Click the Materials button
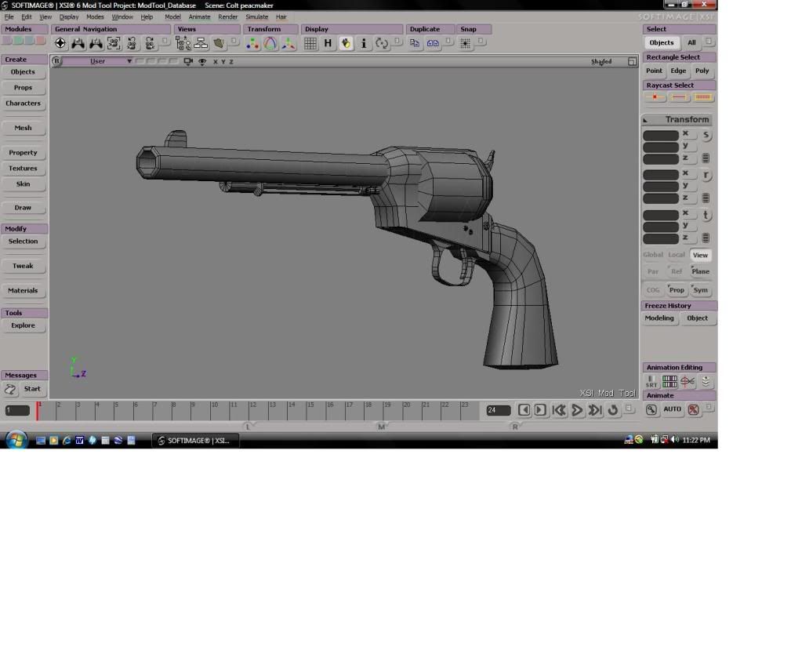 click(x=23, y=290)
